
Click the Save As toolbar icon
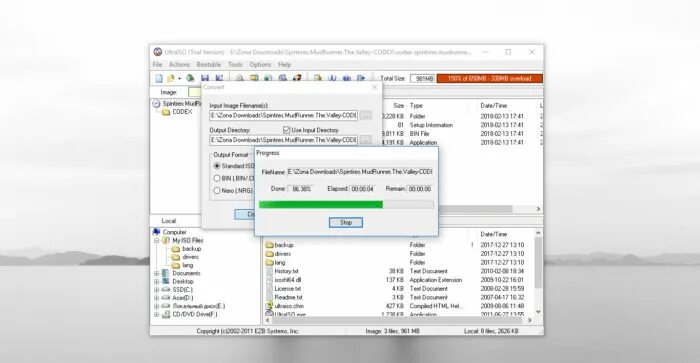219,78
